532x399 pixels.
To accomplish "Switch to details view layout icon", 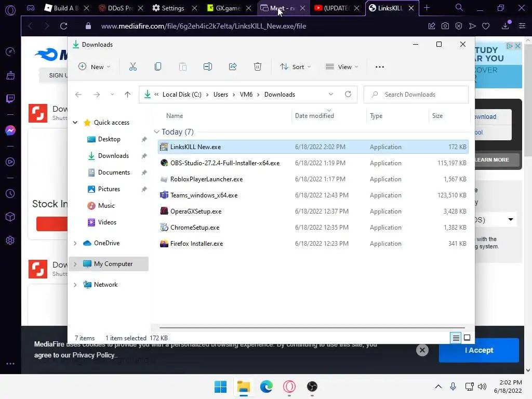I will click(456, 338).
